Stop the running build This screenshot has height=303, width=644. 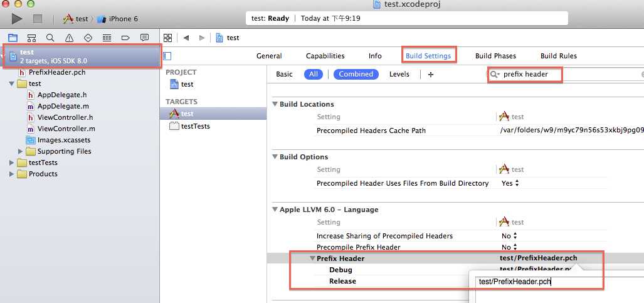[x=38, y=18]
